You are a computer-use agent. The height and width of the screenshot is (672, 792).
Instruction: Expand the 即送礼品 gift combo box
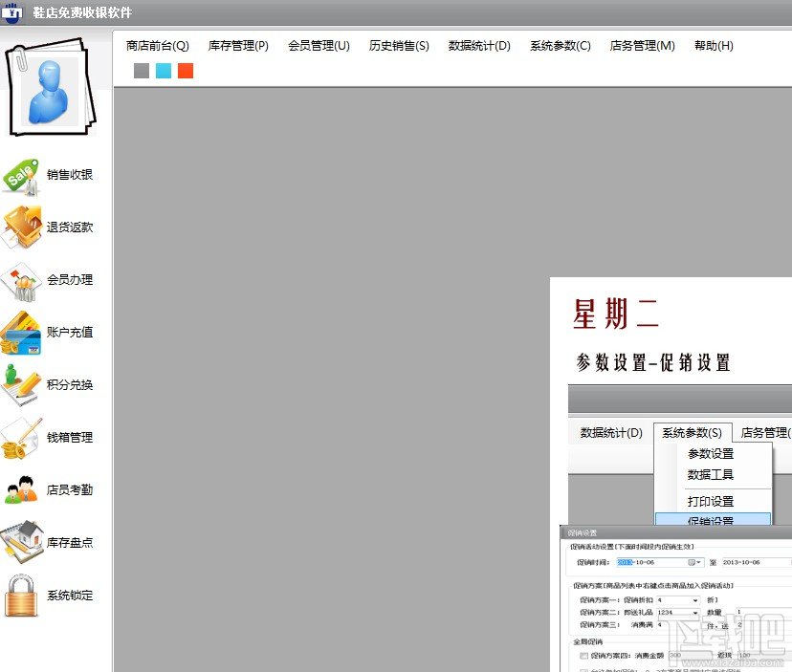(x=695, y=613)
